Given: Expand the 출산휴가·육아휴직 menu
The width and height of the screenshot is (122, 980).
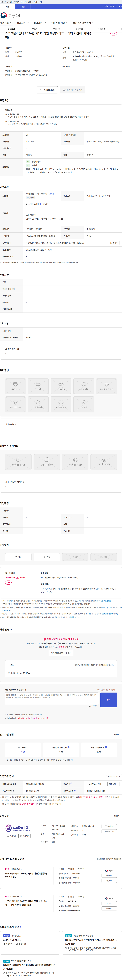Looking at the screenshot, I should [84, 23].
